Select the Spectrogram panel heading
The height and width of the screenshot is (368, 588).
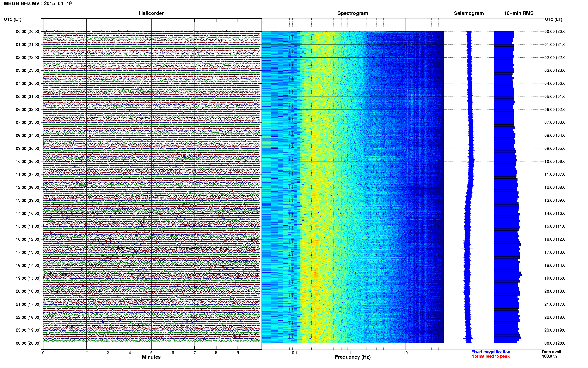[x=353, y=13]
